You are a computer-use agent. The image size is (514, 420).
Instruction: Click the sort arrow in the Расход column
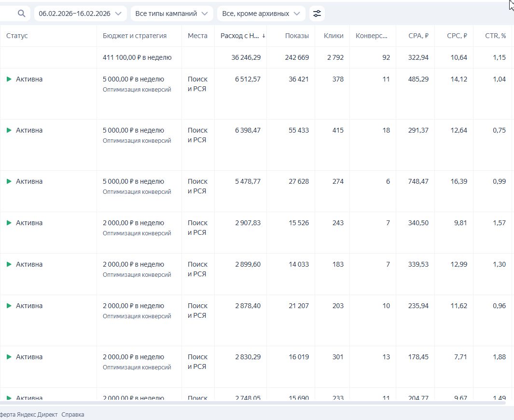pyautogui.click(x=264, y=36)
